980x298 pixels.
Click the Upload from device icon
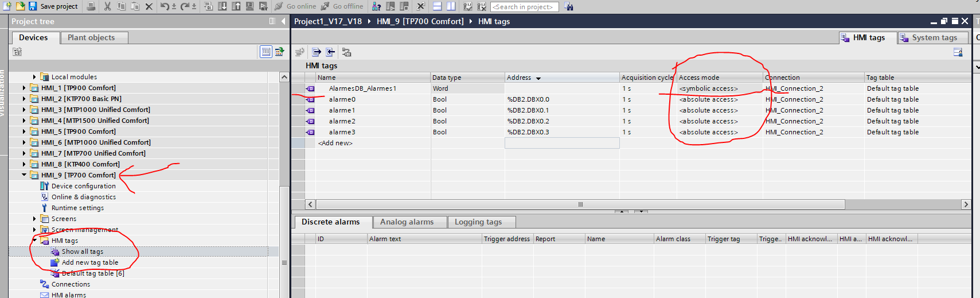coord(236,6)
